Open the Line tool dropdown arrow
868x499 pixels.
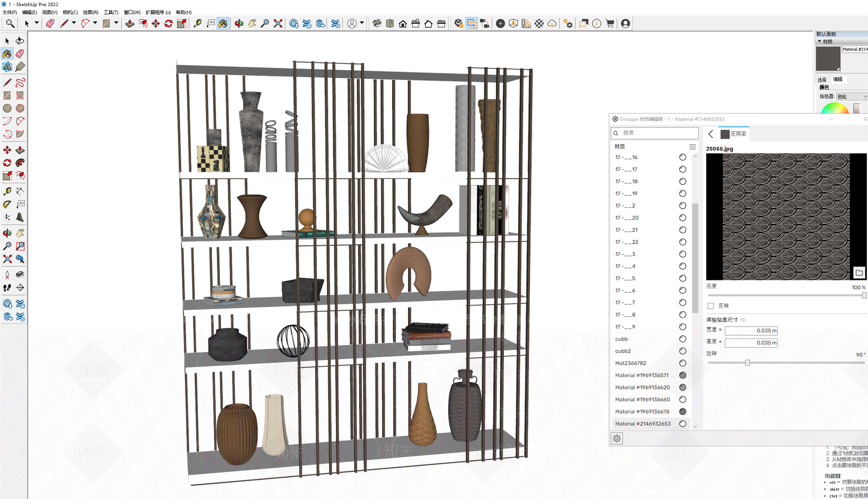click(x=74, y=23)
